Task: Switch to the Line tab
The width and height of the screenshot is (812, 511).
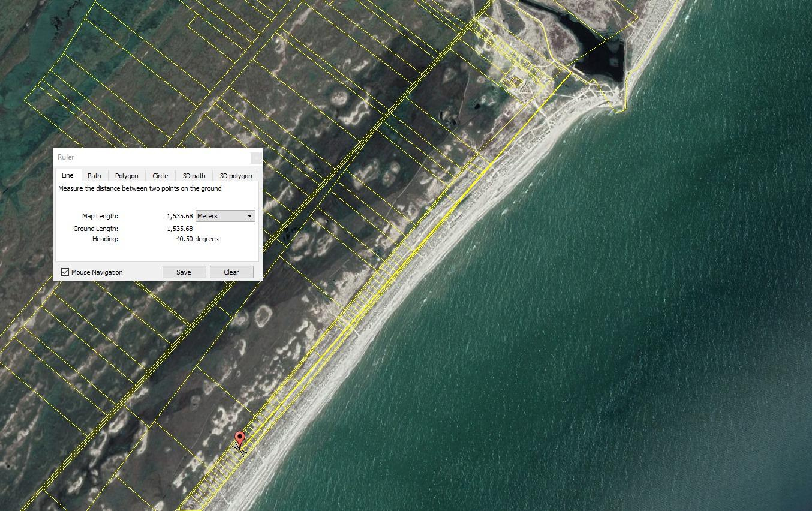Action: pos(67,175)
